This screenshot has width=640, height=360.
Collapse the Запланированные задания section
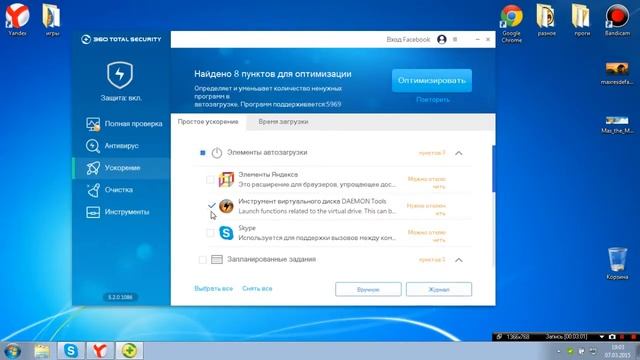coord(459,260)
